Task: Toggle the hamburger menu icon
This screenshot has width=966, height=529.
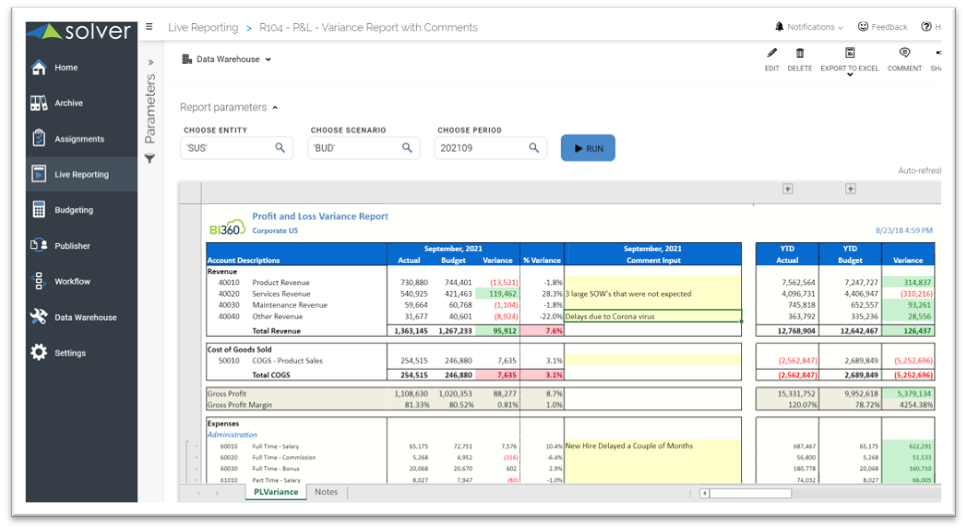Action: pyautogui.click(x=149, y=27)
